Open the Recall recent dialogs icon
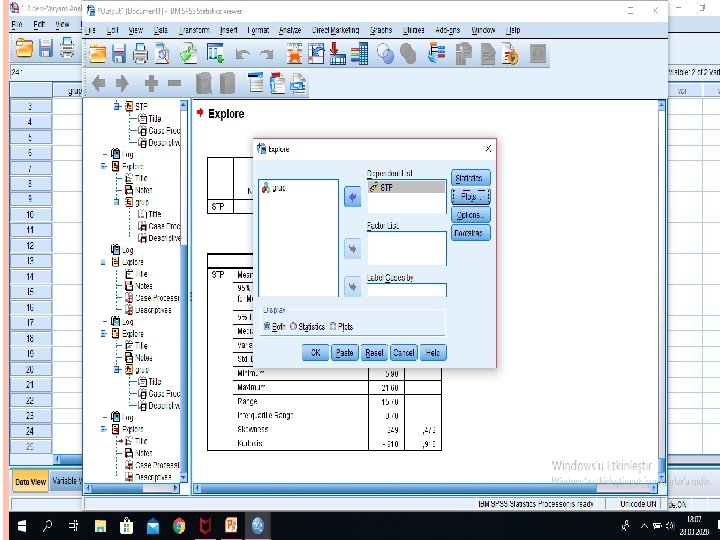Viewport: 720px width, 540px height. tap(215, 53)
